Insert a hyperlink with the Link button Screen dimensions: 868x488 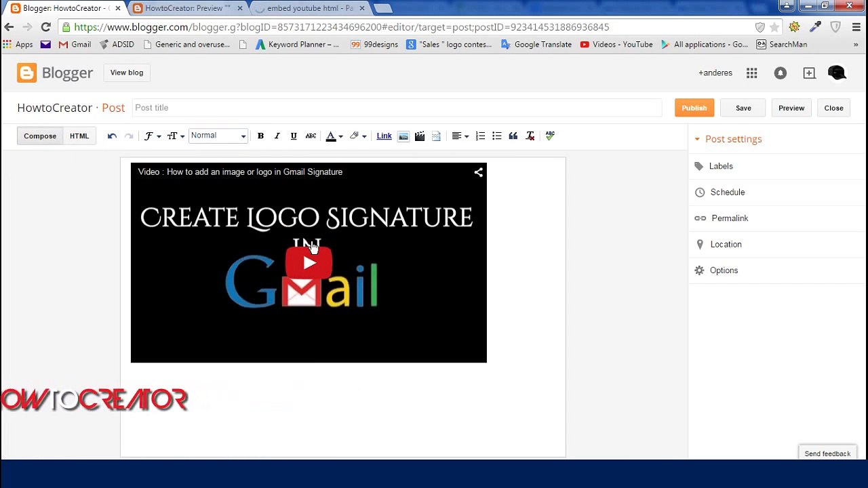tap(384, 136)
